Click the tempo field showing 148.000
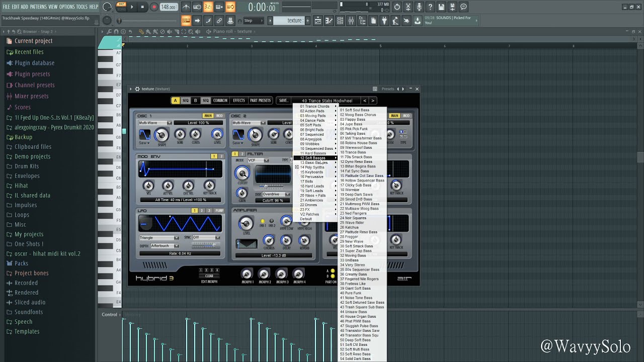 pos(169,7)
